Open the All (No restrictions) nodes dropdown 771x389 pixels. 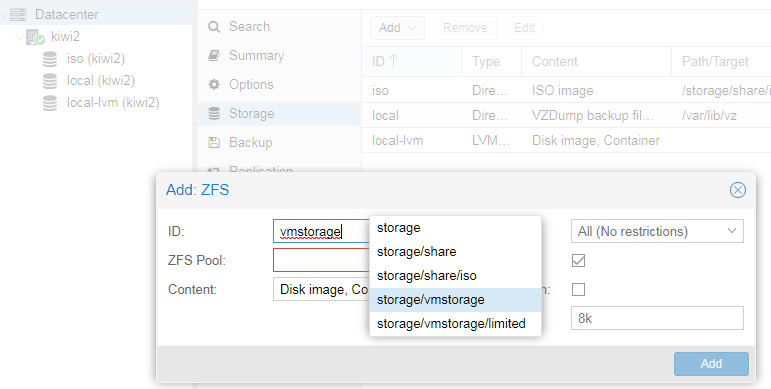coord(657,231)
